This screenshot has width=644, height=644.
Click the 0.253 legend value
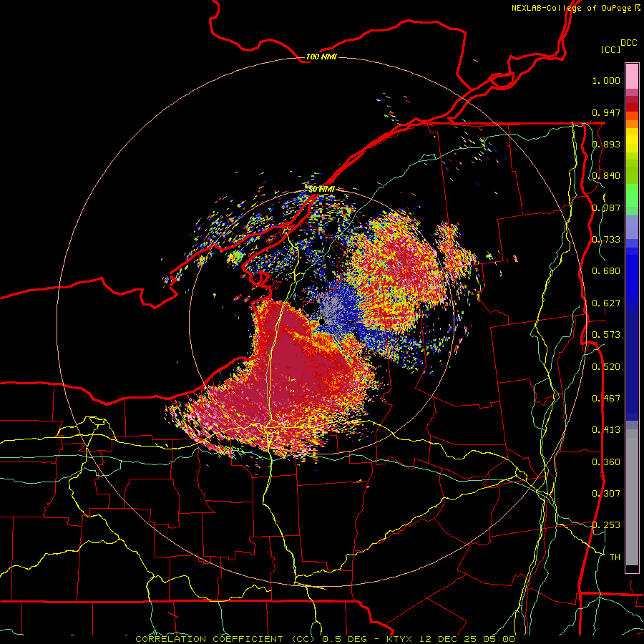tap(606, 525)
